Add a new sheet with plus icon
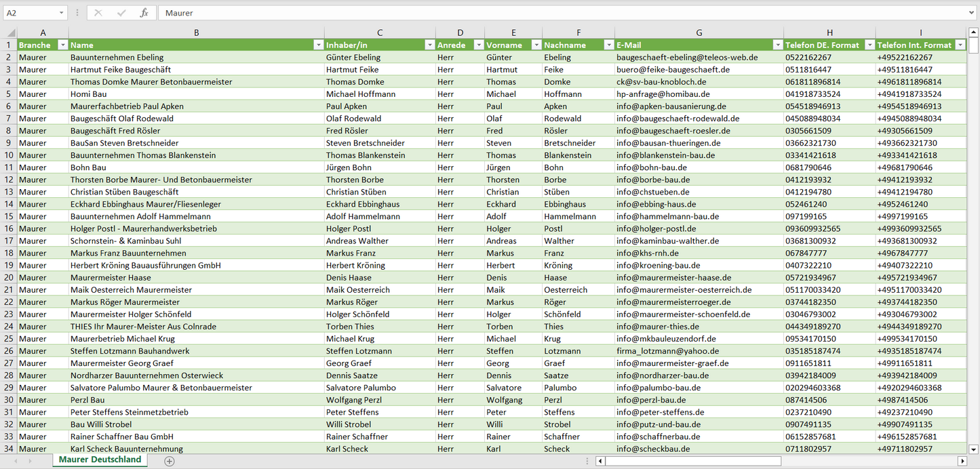Screen dimensions: 980x469 point(170,461)
